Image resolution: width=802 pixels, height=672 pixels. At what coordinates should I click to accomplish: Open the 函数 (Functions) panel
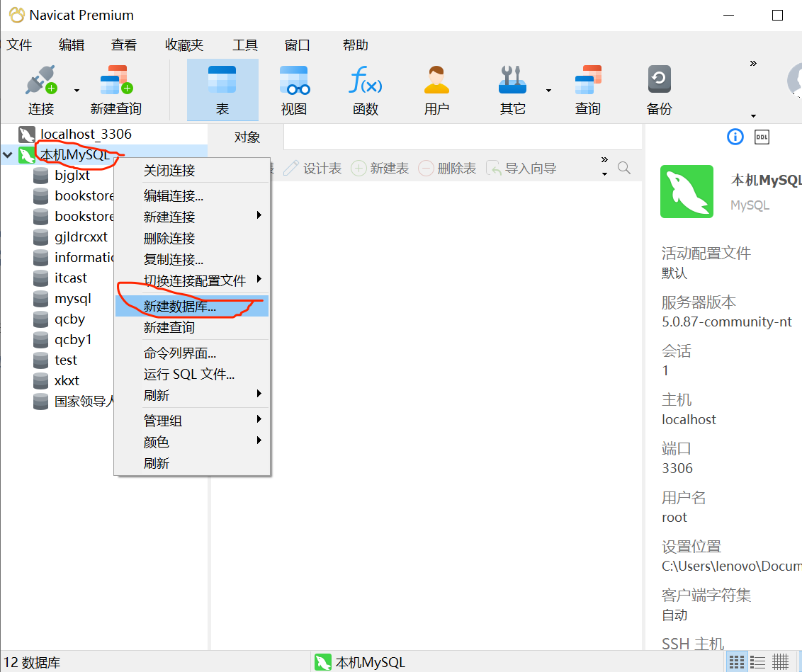[366, 89]
